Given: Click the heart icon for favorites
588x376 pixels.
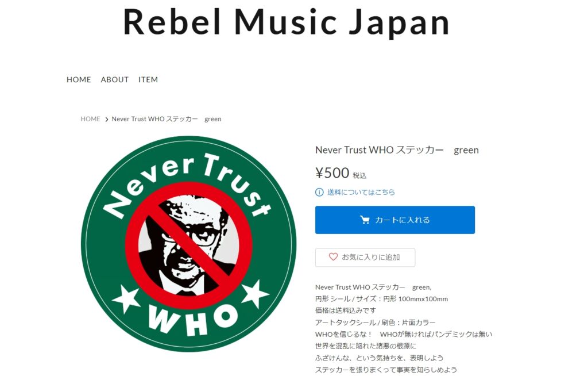Looking at the screenshot, I should point(333,257).
